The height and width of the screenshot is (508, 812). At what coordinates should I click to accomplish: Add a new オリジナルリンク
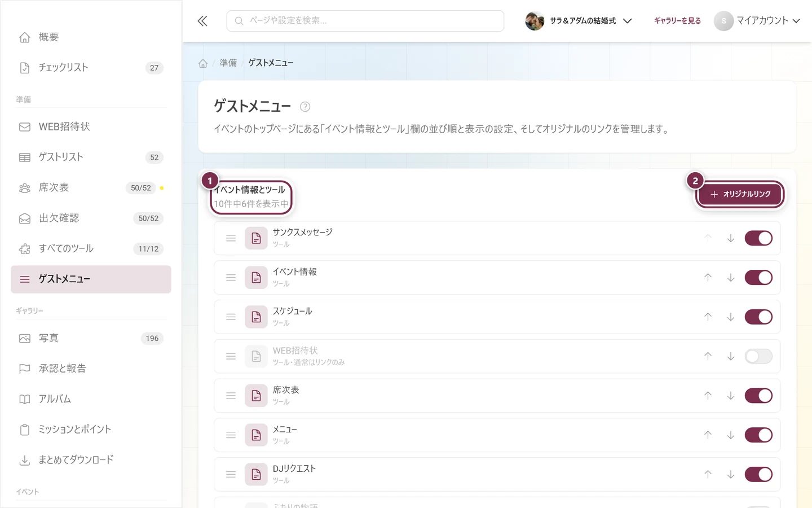tap(740, 194)
